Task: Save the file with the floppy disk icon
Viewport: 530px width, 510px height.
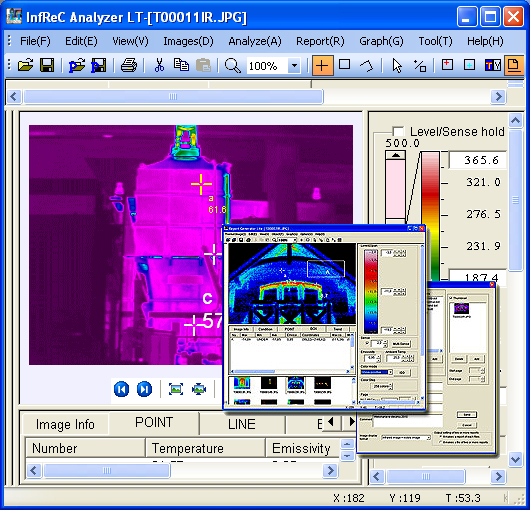Action: (47, 65)
